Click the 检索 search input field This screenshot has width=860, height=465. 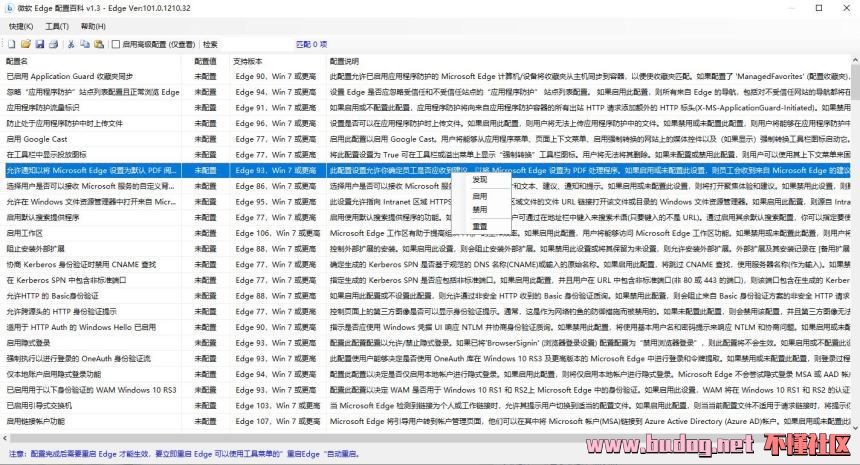pyautogui.click(x=255, y=44)
